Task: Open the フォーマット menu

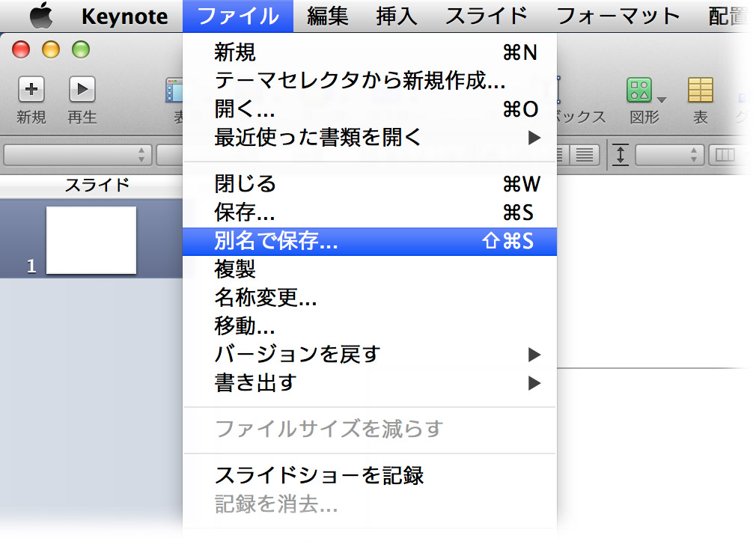Action: (x=618, y=16)
